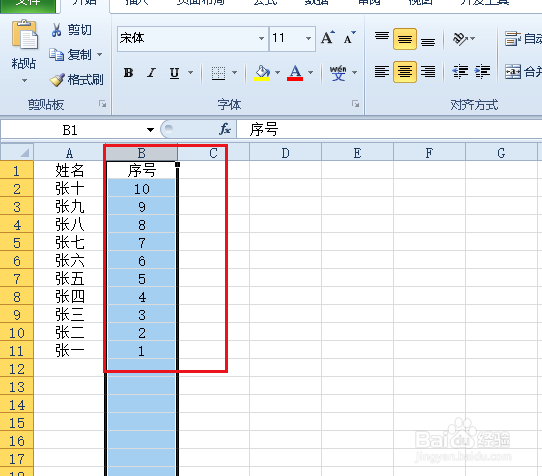Open the Name Box dropdown arrow
Viewport: 542px width, 476px height.
(x=150, y=130)
